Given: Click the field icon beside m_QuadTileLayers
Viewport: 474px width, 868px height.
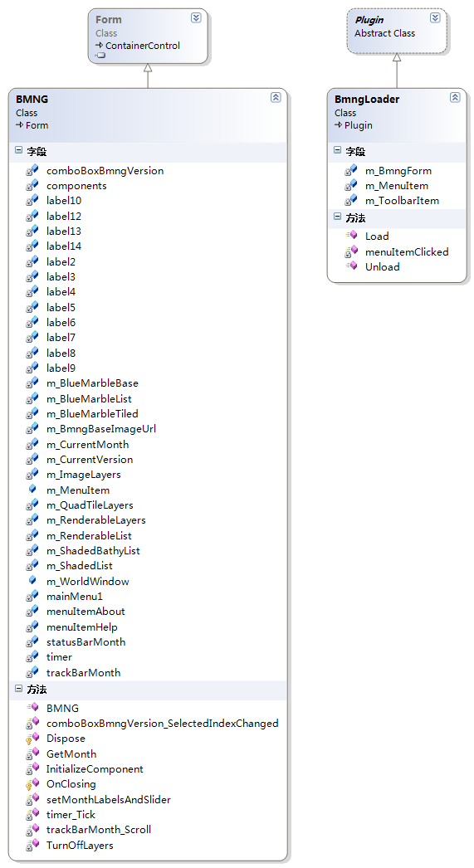Looking at the screenshot, I should (x=32, y=505).
